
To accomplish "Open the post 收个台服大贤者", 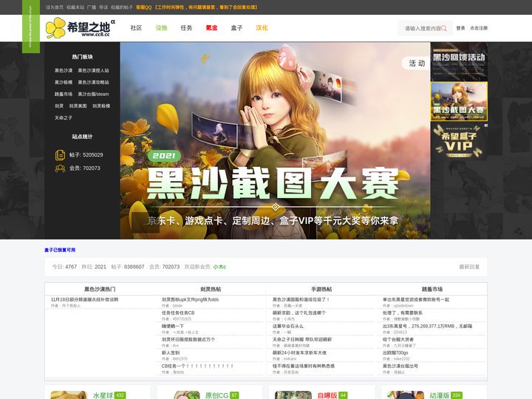I will click(x=398, y=339).
